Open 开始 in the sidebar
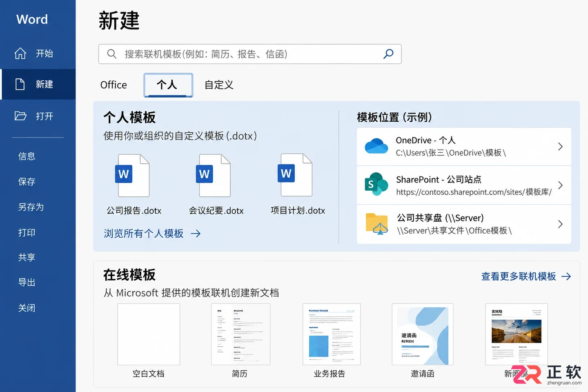The width and height of the screenshot is (588, 392). pyautogui.click(x=38, y=53)
